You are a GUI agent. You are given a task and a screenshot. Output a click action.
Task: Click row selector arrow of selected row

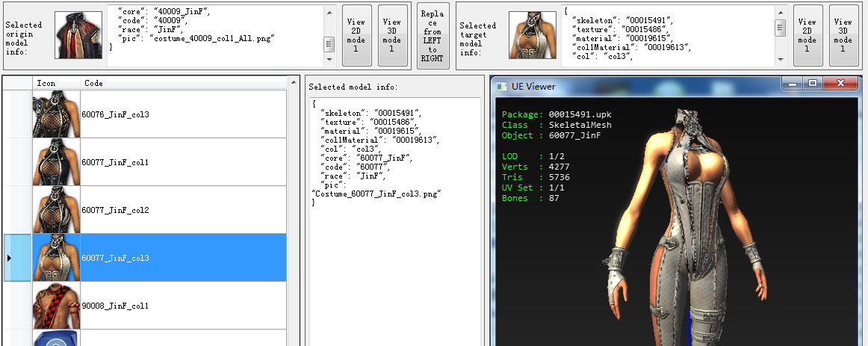point(10,257)
